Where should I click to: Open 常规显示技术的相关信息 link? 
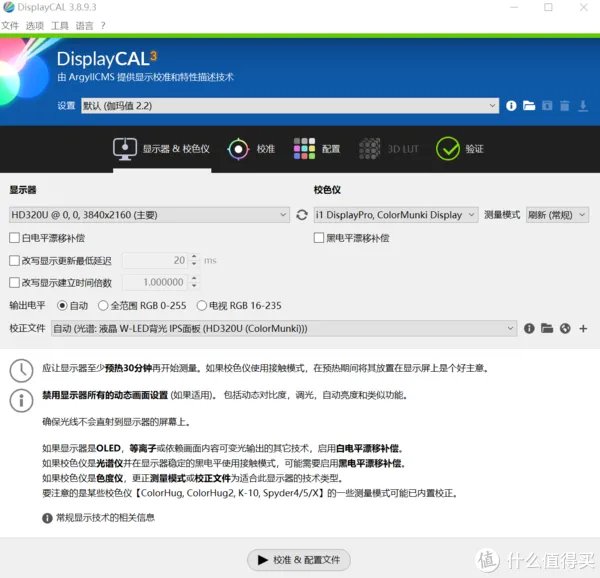105,518
